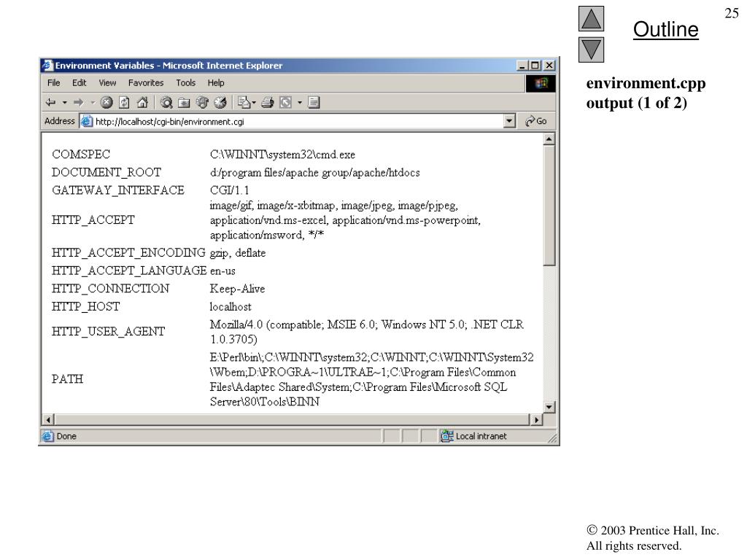Click the value C:\WINNT\system32\cmd.exe
The height and width of the screenshot is (560, 747).
pos(282,155)
